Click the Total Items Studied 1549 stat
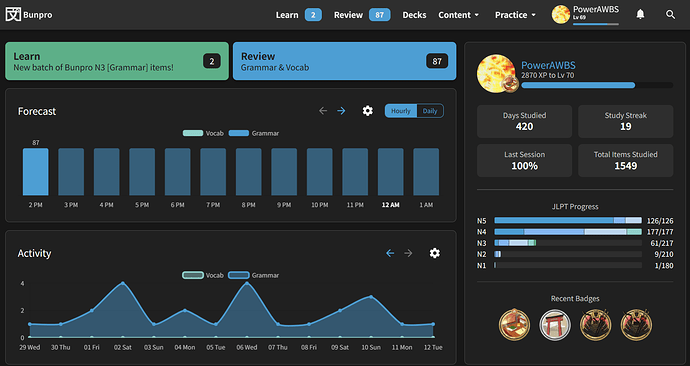This screenshot has width=690, height=366. tap(626, 161)
